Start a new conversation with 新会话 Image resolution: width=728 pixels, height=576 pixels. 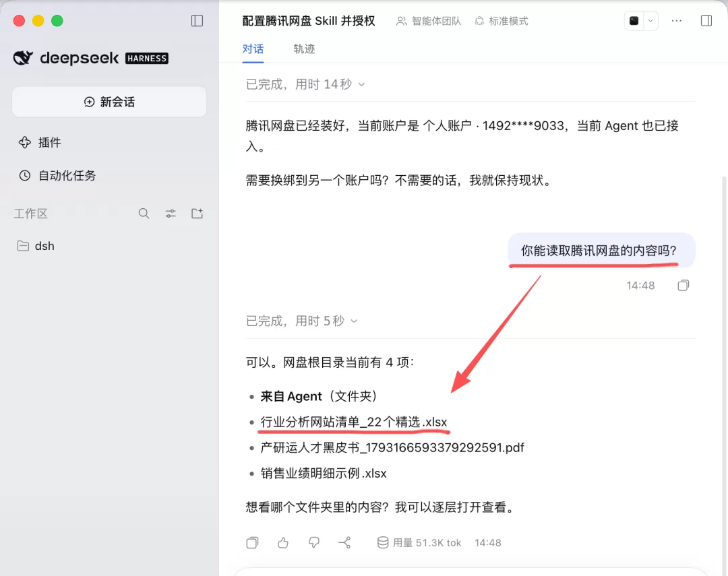pos(109,102)
